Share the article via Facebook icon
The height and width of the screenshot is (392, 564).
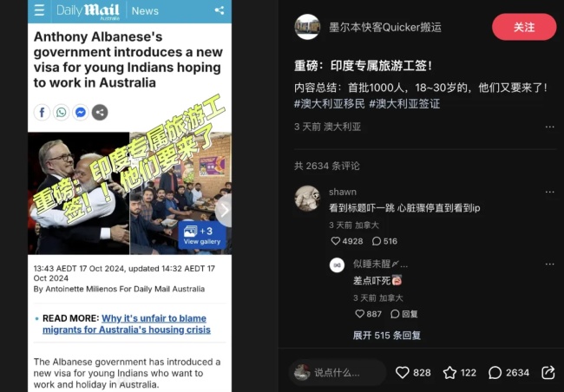43,113
